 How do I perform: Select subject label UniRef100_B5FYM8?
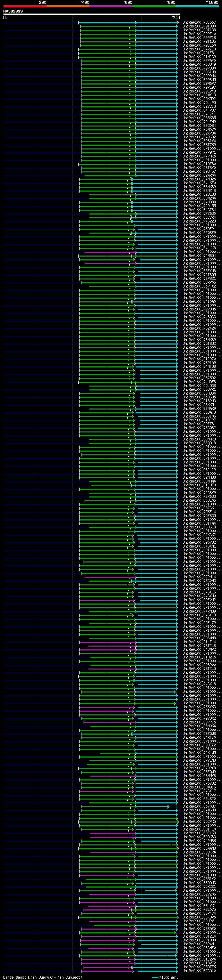(199, 271)
